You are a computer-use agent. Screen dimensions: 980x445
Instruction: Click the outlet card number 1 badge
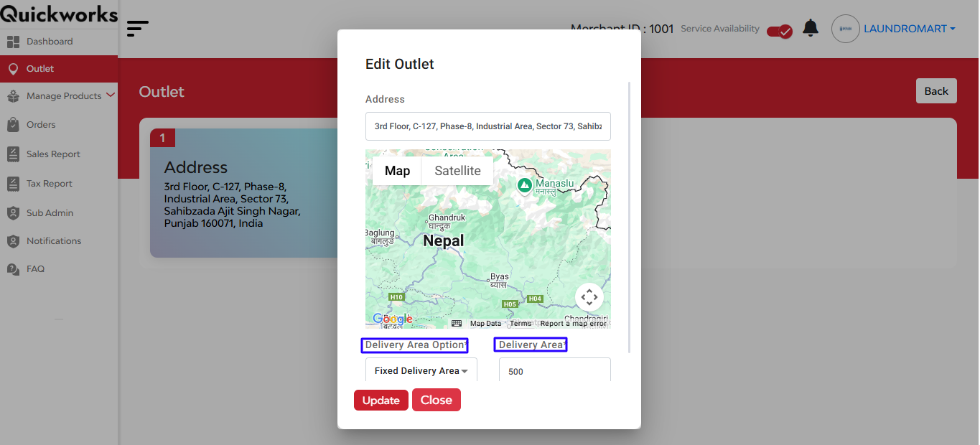click(x=162, y=138)
